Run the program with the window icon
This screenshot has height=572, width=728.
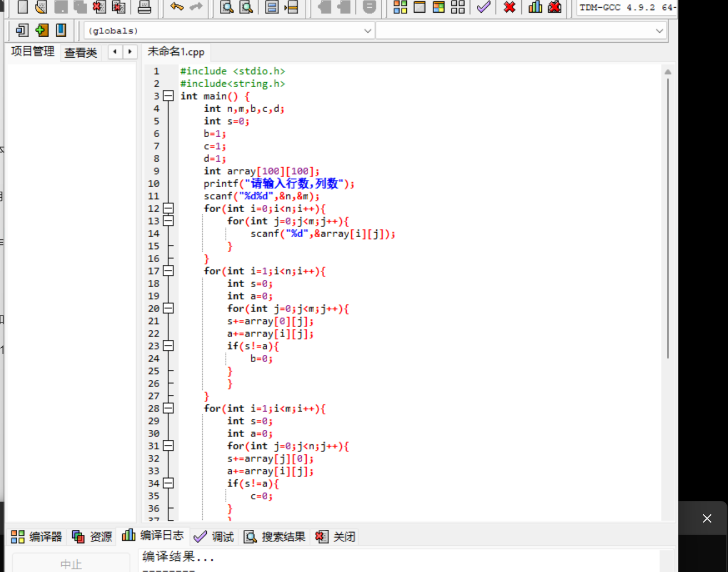tap(420, 7)
